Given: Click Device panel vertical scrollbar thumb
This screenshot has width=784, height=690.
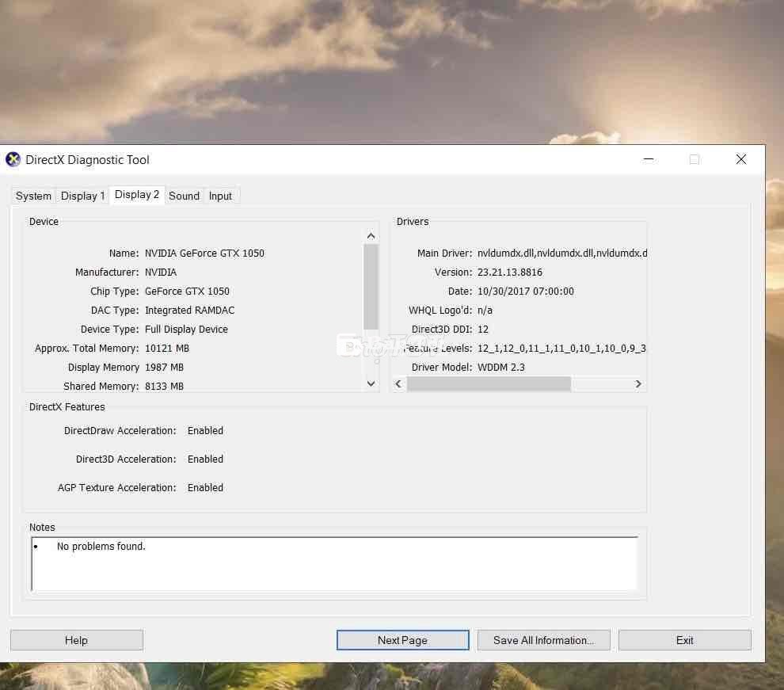Looking at the screenshot, I should click(371, 287).
